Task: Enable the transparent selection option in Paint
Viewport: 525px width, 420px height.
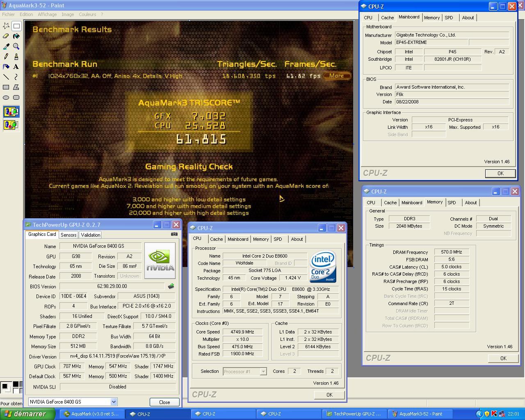Action: (11, 124)
